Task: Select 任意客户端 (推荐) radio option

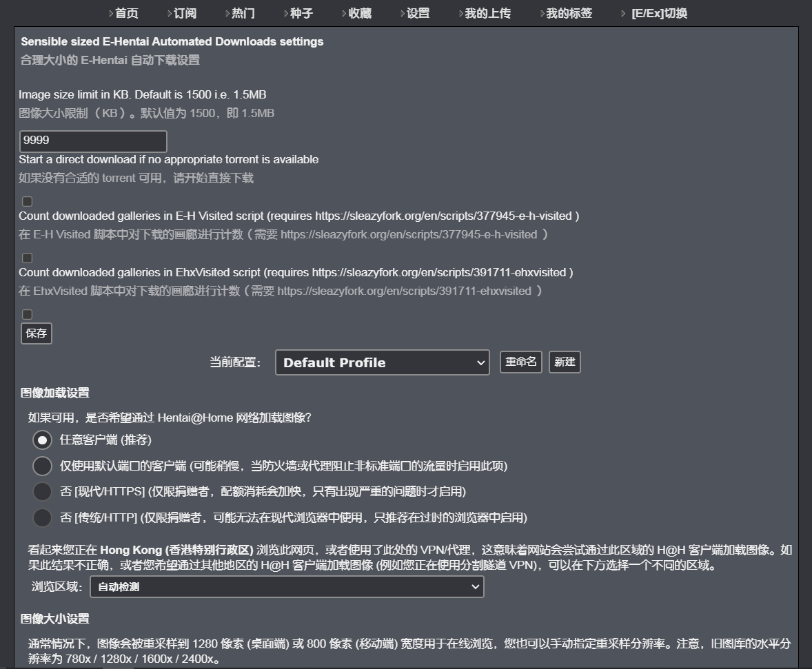Action: 42,440
